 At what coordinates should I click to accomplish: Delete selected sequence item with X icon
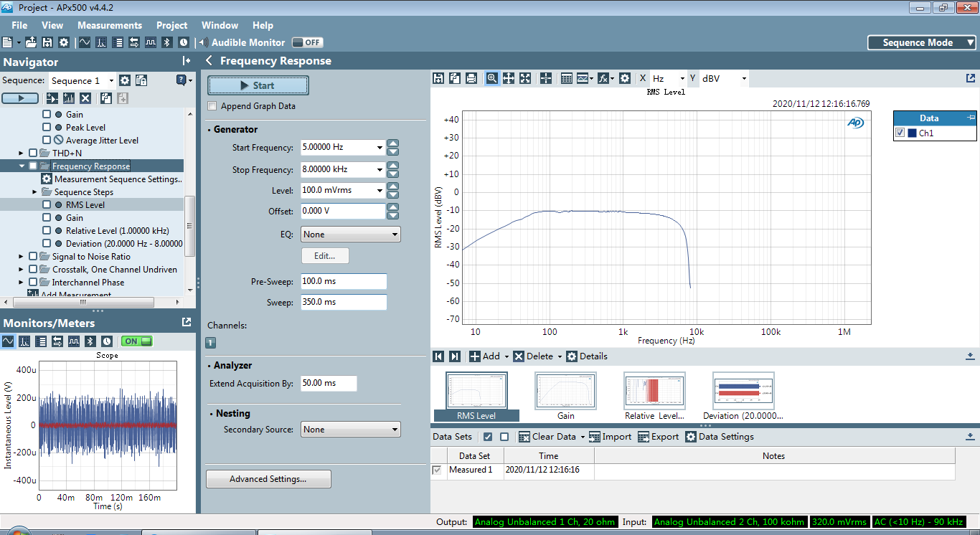click(x=85, y=98)
